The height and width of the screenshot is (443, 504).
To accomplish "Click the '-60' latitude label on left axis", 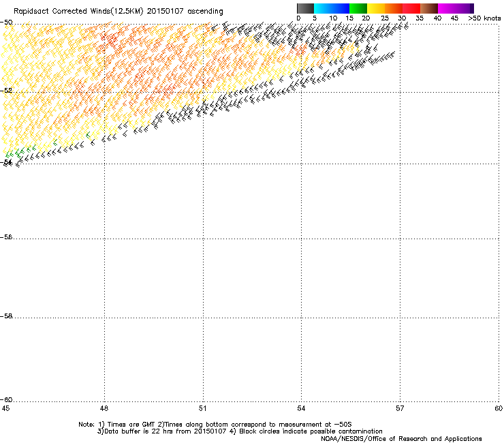I will pyautogui.click(x=6, y=400).
